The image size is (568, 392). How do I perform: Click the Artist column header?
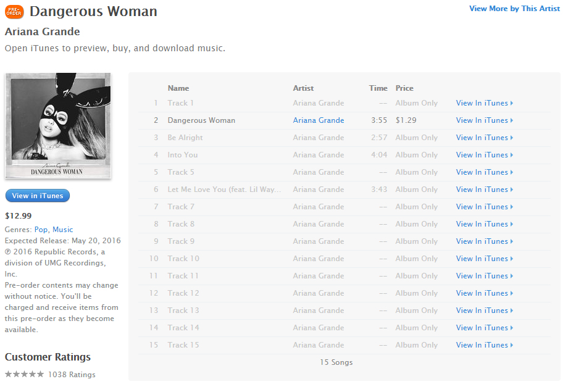303,88
